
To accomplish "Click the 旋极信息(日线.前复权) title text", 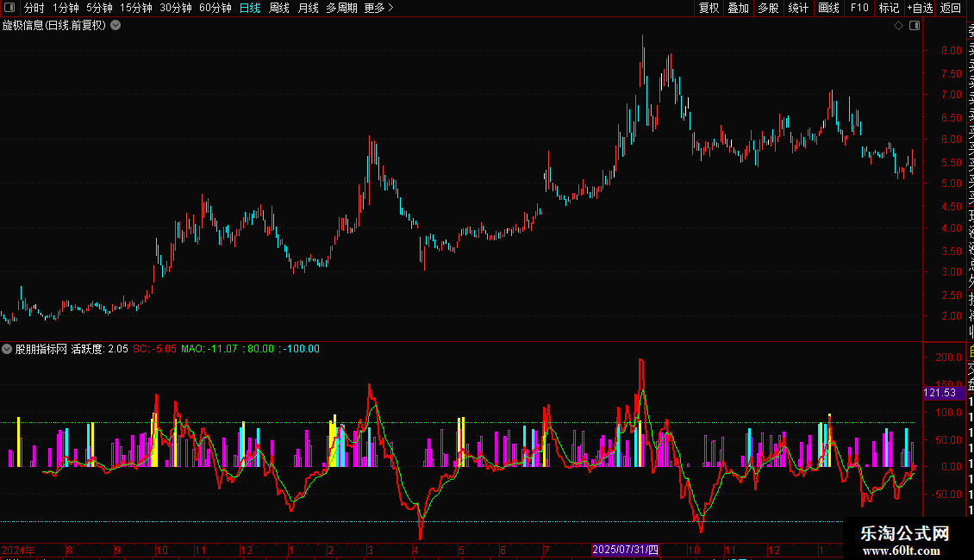I will (x=54, y=26).
